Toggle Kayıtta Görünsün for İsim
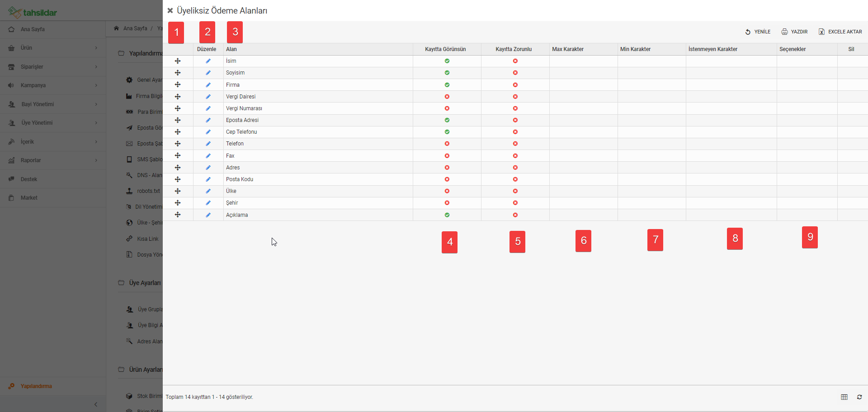This screenshot has height=412, width=868. coord(447,61)
